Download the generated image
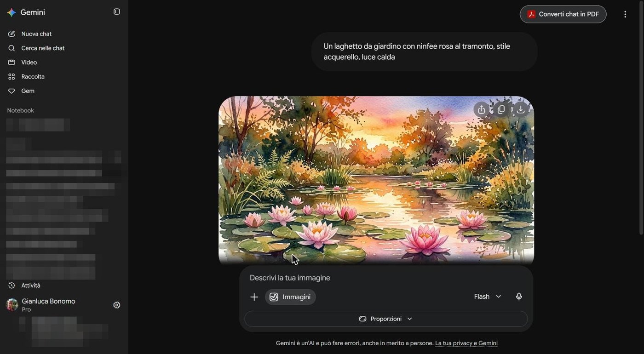Viewport: 644px width, 354px height. click(521, 109)
